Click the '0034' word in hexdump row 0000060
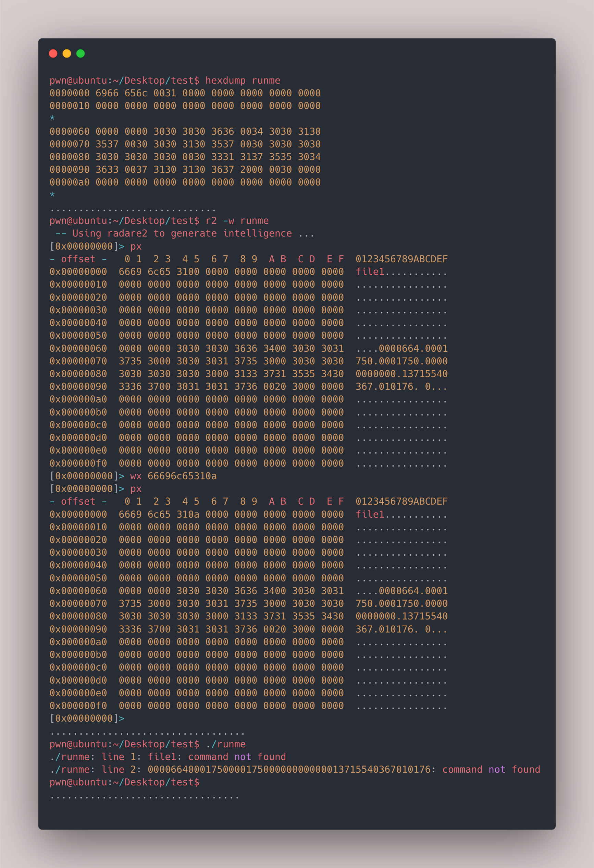594x868 pixels. (x=251, y=132)
